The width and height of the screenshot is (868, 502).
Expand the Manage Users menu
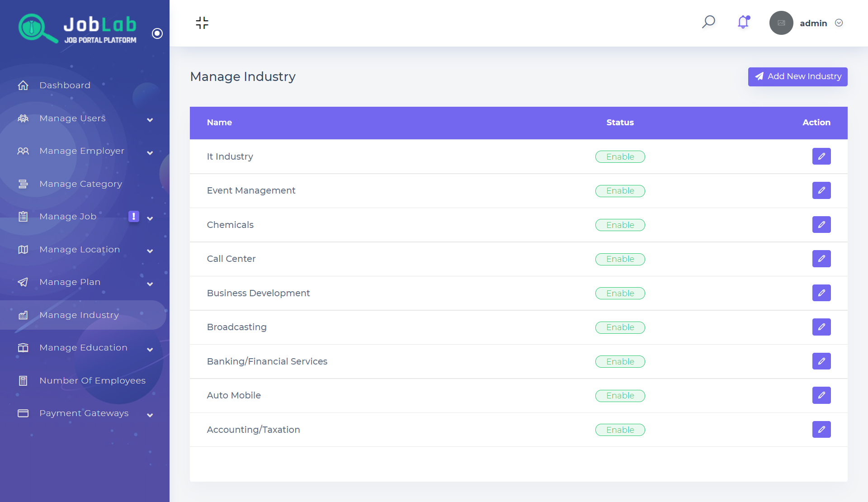(149, 120)
